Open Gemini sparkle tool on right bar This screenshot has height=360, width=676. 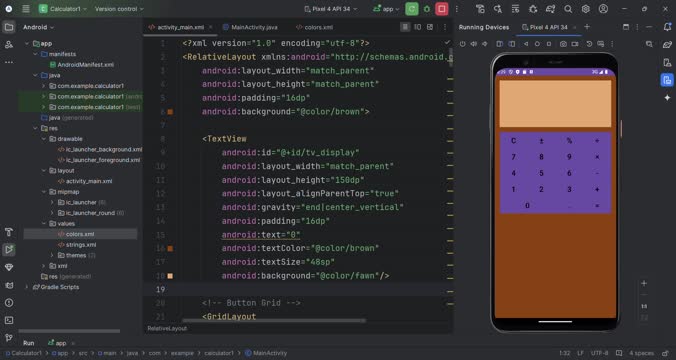(667, 98)
